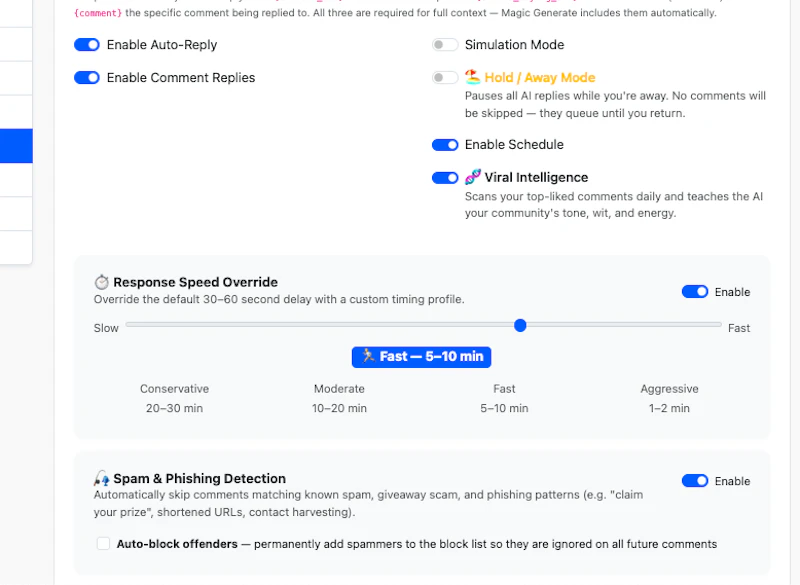This screenshot has width=800, height=585.
Task: Click the pink {comment} variable text
Action: coord(98,13)
